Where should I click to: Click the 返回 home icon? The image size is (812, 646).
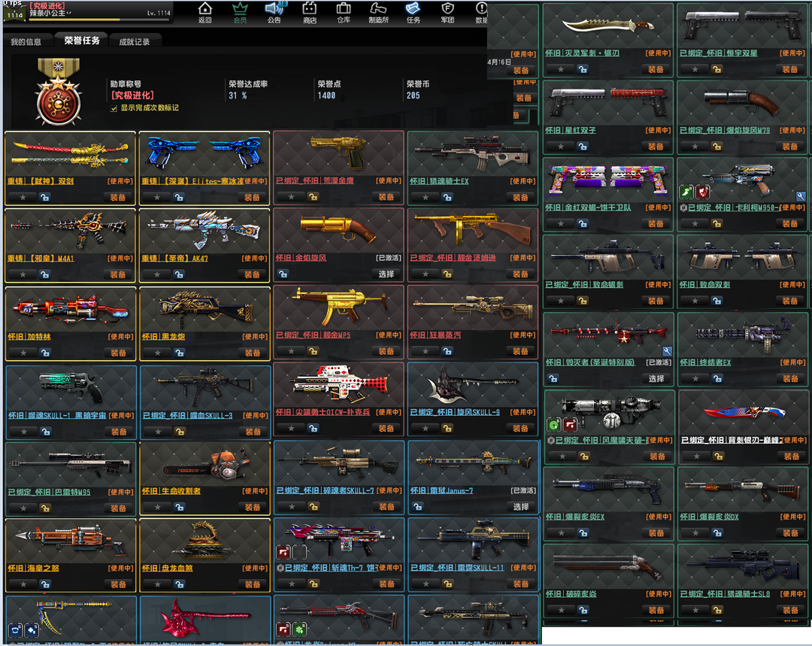(205, 9)
